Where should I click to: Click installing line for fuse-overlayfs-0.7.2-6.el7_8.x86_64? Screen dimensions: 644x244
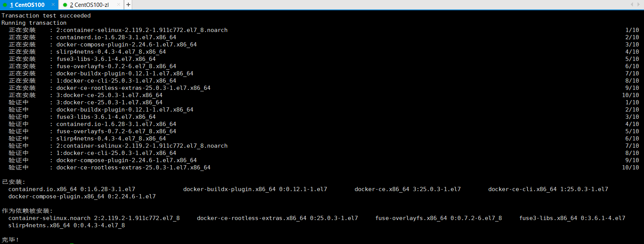click(324, 66)
